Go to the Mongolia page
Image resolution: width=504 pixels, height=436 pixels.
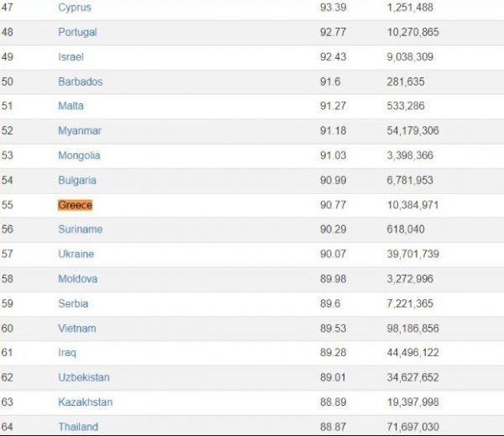tap(79, 155)
